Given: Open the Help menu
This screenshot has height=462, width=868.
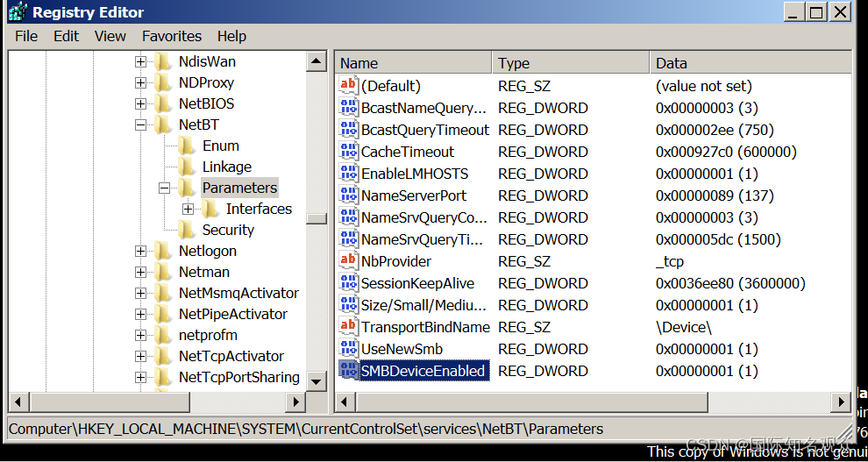Looking at the screenshot, I should click(231, 37).
